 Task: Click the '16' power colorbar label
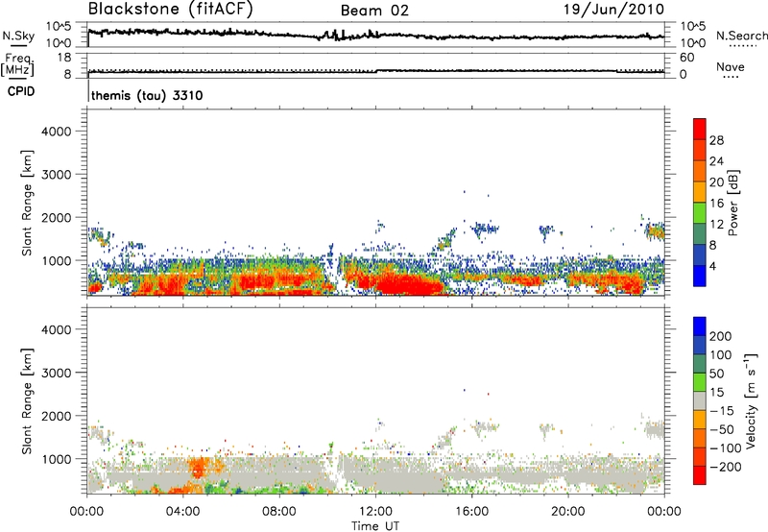coord(716,204)
